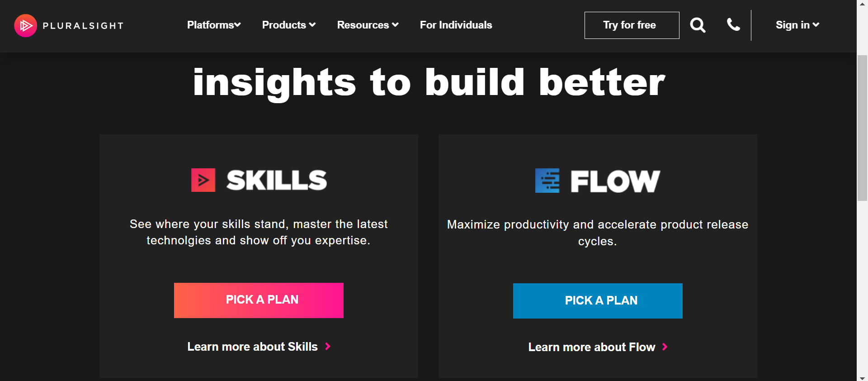Click the play triangle in the Pluralsight logo
The width and height of the screenshot is (868, 381).
[26, 25]
